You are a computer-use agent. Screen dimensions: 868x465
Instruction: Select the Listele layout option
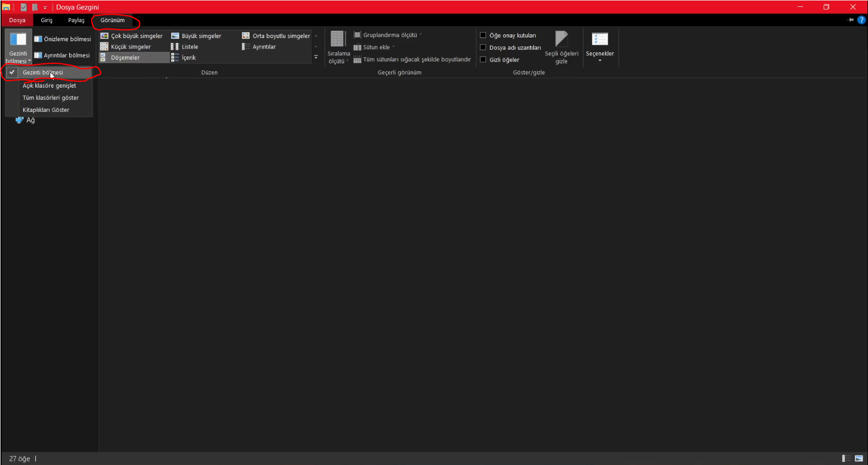click(x=185, y=47)
